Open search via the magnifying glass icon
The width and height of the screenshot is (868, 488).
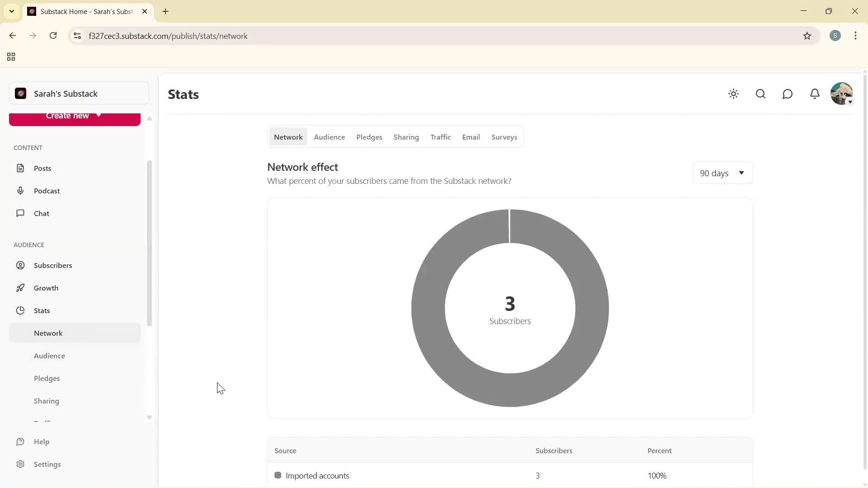tap(760, 94)
